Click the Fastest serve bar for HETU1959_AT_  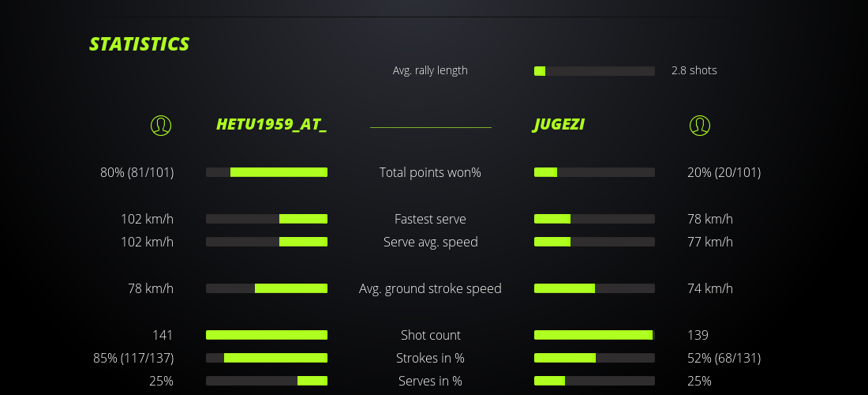click(x=267, y=219)
